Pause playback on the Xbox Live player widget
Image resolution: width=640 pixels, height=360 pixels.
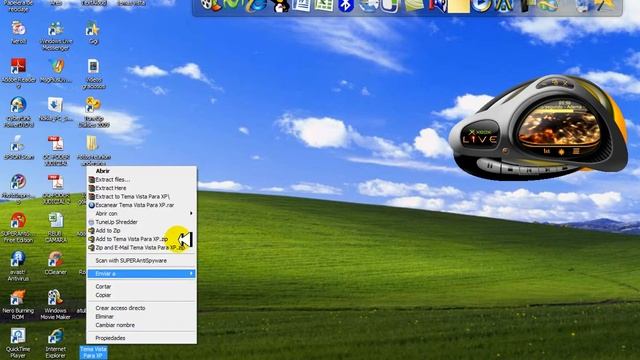tap(489, 166)
